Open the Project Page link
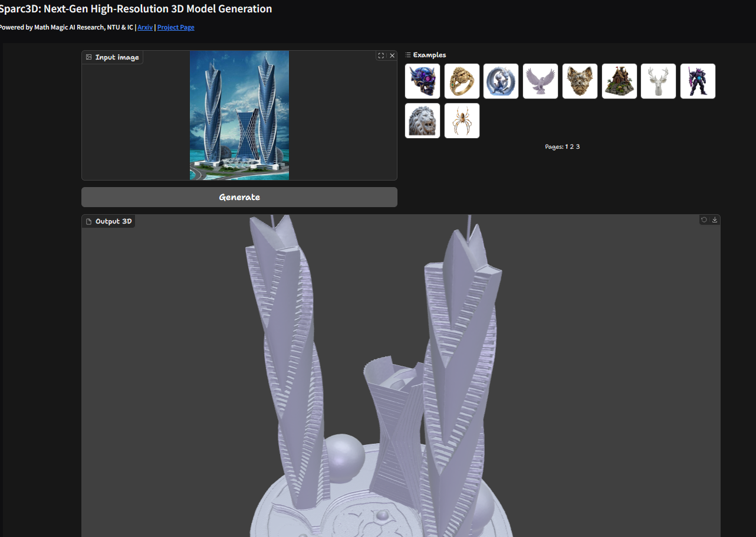 [x=176, y=27]
